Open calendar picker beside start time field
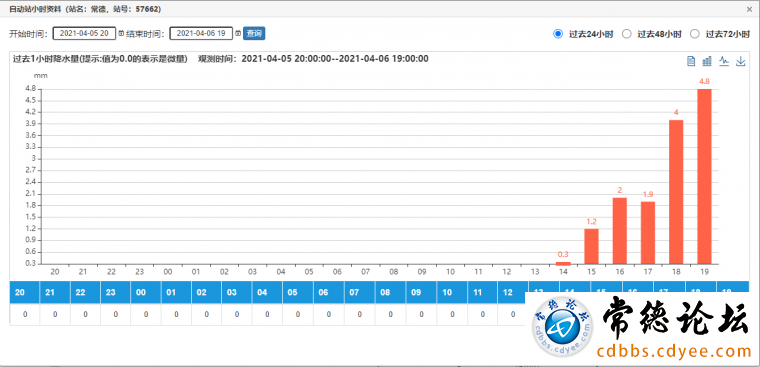The image size is (760, 367). tap(121, 33)
